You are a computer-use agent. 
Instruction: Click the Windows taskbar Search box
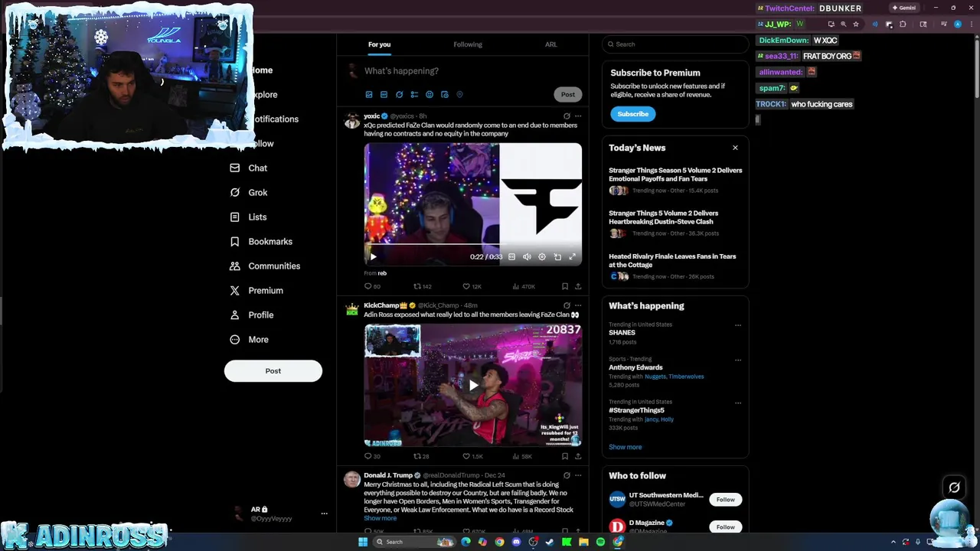coord(413,542)
